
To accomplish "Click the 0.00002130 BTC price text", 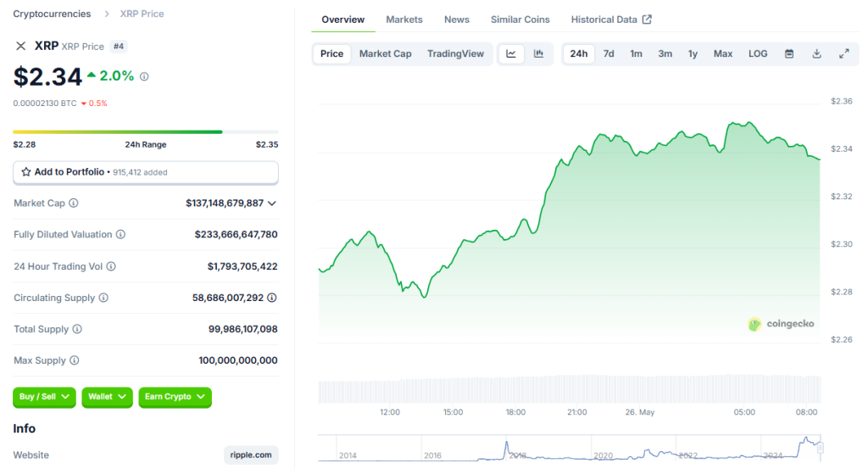I will coord(45,103).
